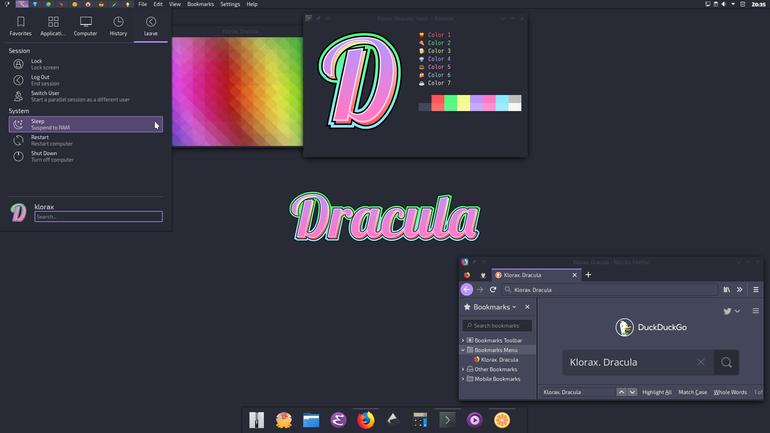The width and height of the screenshot is (770, 433).
Task: Launch the purple media player icon
Action: [474, 420]
